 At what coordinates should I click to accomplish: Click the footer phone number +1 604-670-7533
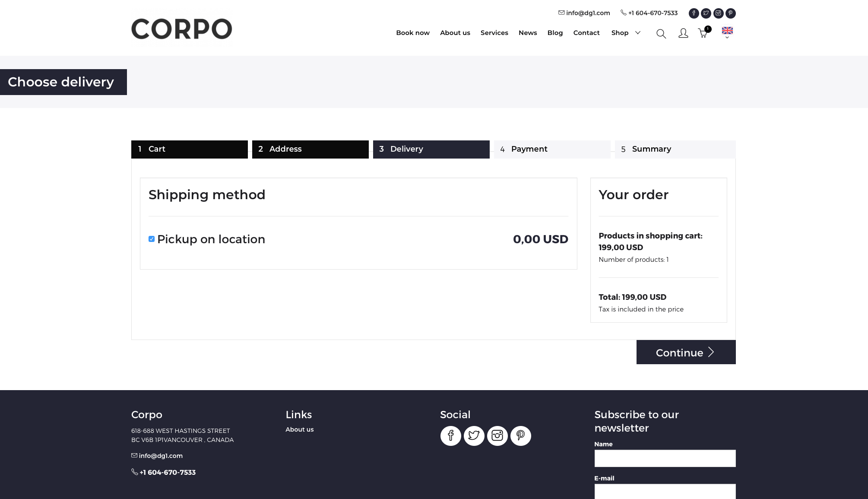pos(163,472)
